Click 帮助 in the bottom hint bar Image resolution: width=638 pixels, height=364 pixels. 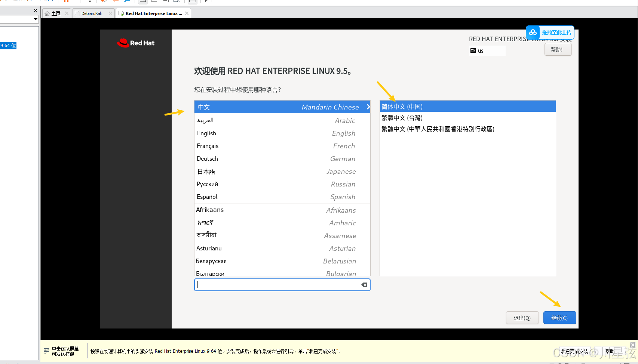click(x=610, y=351)
